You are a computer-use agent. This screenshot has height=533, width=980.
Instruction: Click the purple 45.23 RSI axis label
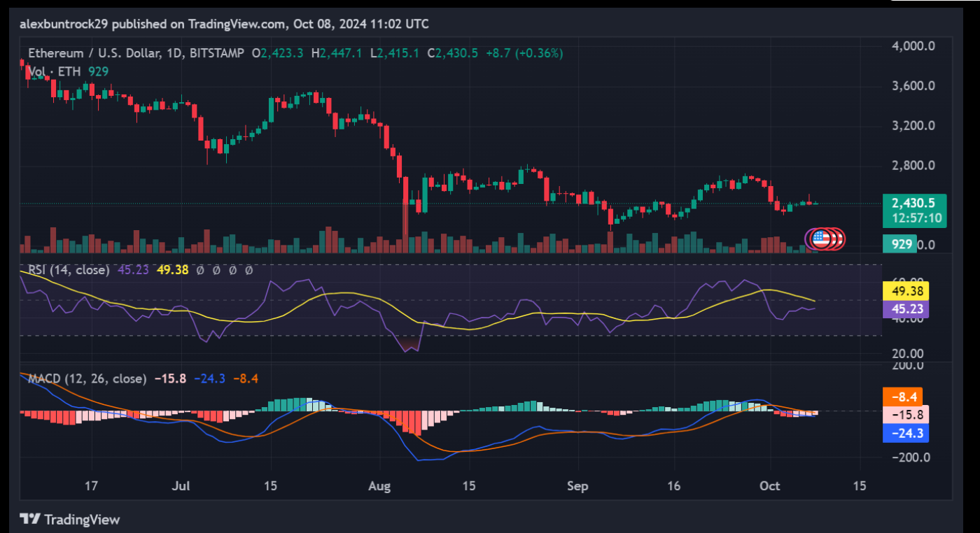(x=905, y=309)
